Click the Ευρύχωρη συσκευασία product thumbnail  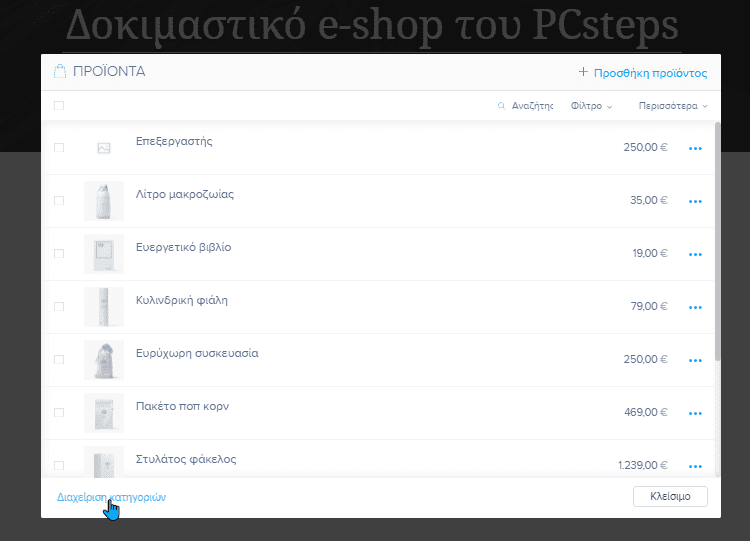(x=104, y=360)
